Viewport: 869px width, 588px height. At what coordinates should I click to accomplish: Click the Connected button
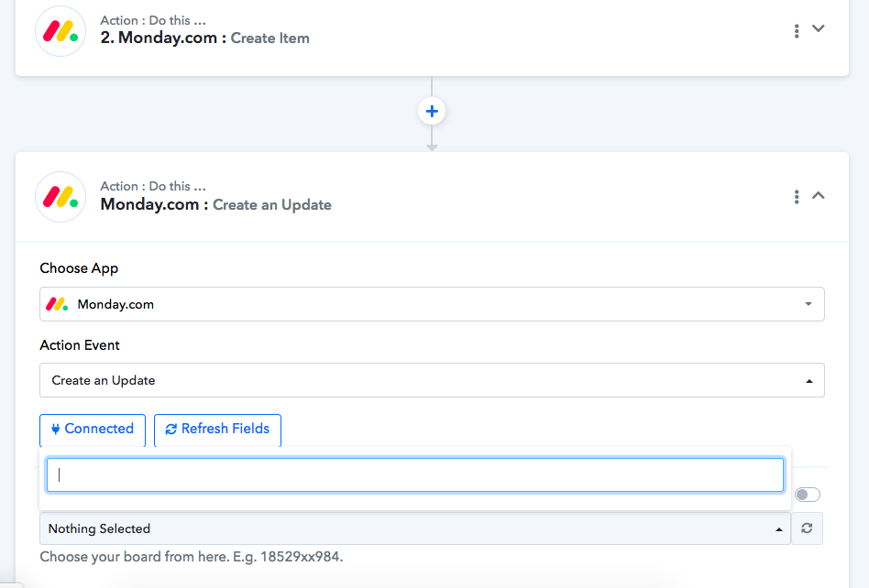coord(93,430)
